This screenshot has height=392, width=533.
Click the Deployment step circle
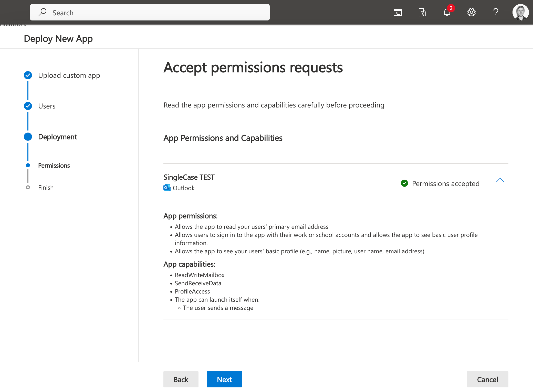point(28,137)
